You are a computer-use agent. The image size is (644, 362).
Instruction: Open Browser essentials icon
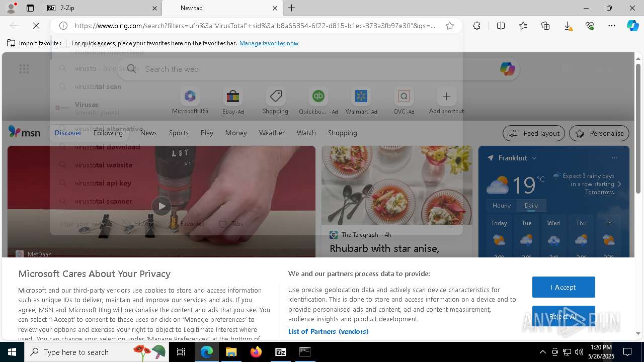click(590, 26)
